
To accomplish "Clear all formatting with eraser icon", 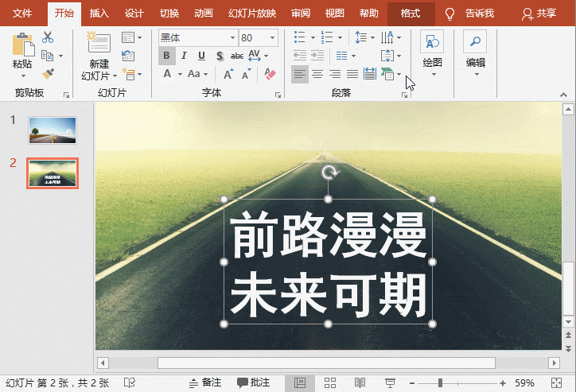I will (270, 74).
